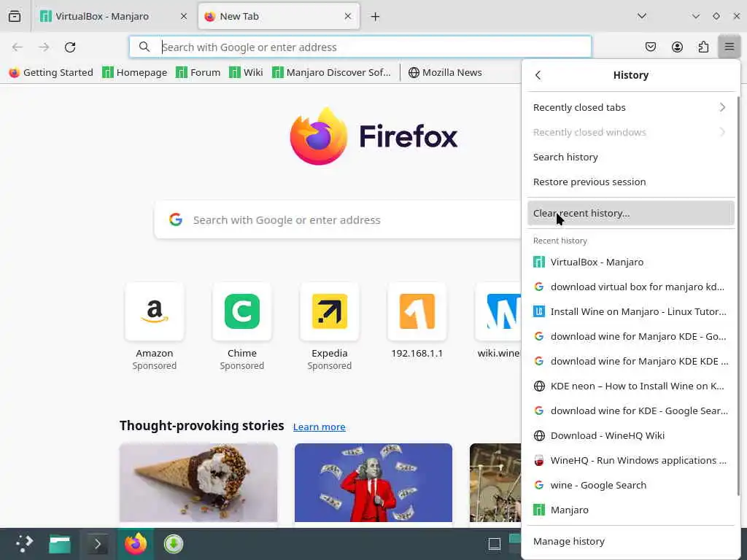Open wine - Google Search history entry

[631, 485]
